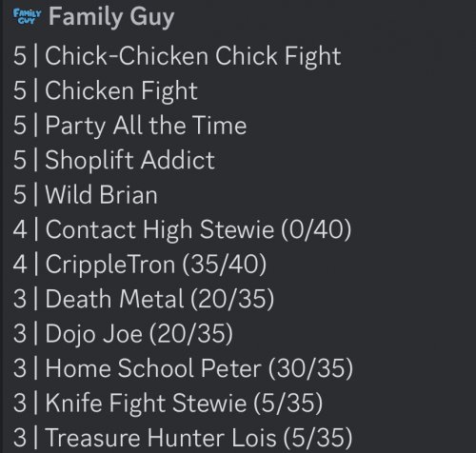Click the Party All the Time entry
The image size is (476, 453).
(129, 126)
